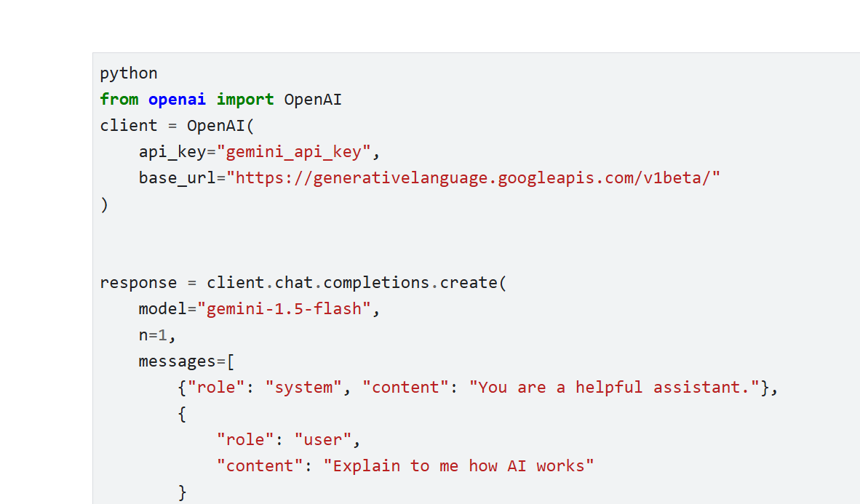
Task: Click the 'base_url' parameter name
Action: pos(177,178)
